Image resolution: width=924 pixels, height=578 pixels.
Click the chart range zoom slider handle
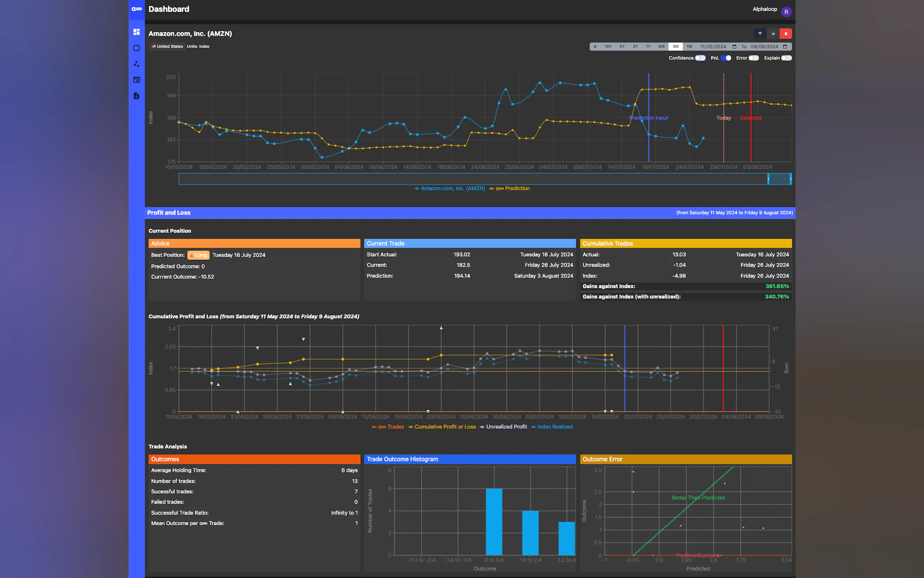[768, 179]
